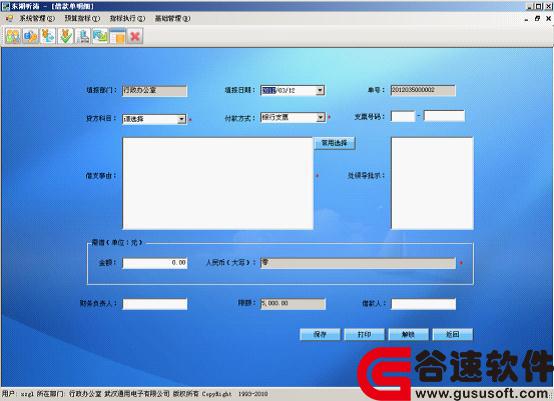Close the inner document with menu-bar X
The width and height of the screenshot is (554, 401).
(x=548, y=18)
